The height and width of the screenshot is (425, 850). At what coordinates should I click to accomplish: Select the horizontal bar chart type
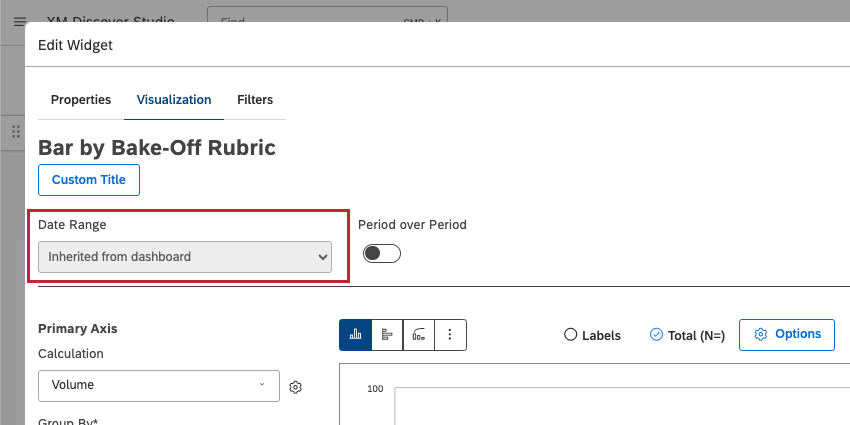pos(387,335)
